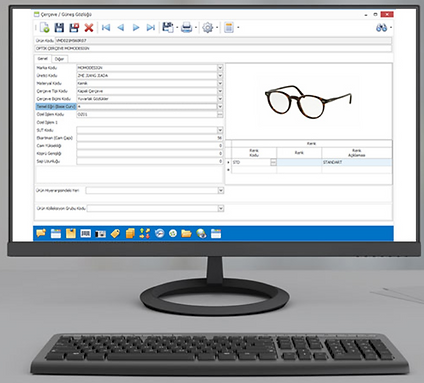Open search with the binoculars icon
The width and height of the screenshot is (424, 383).
[381, 28]
